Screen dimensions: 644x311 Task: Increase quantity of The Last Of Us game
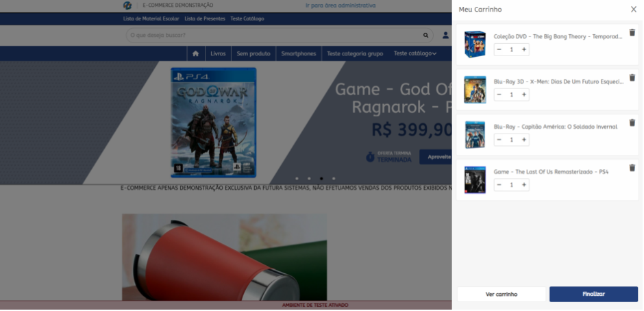point(524,185)
